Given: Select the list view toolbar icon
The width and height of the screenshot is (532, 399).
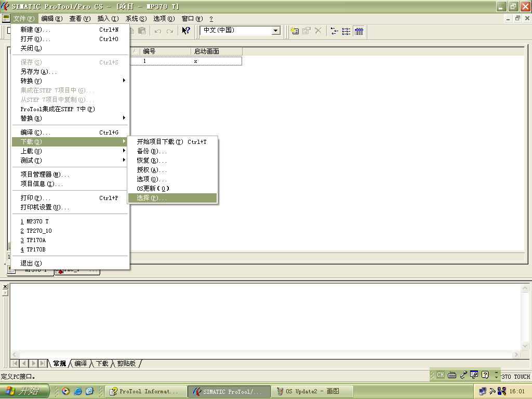Looking at the screenshot, I should point(346,31).
